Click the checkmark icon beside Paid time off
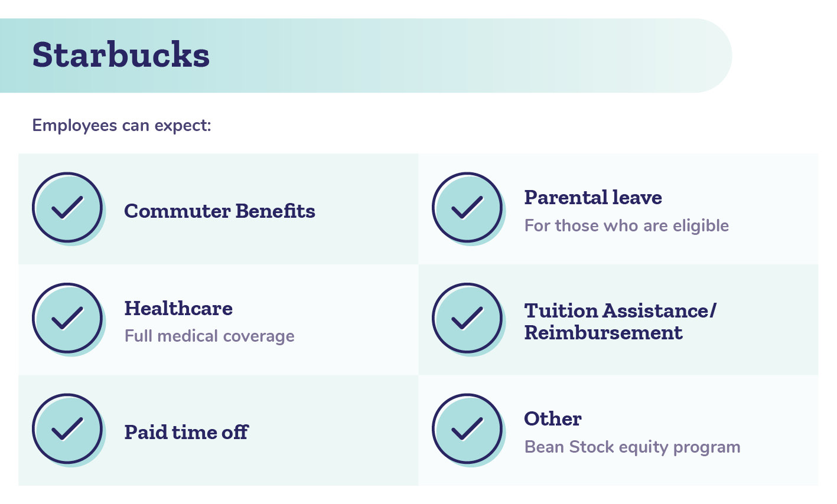The height and width of the screenshot is (504, 837). (x=67, y=429)
